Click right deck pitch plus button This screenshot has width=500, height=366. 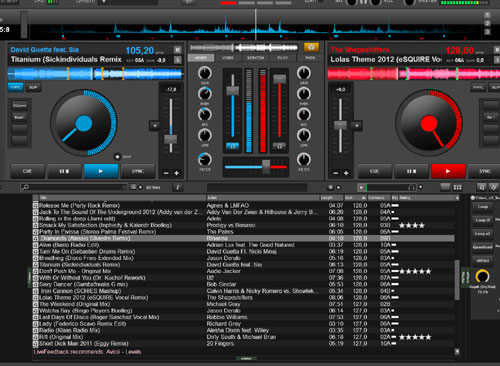[x=346, y=173]
